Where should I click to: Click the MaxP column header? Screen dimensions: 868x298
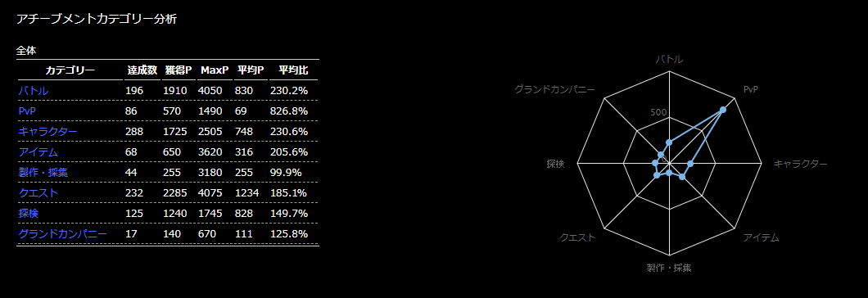215,70
